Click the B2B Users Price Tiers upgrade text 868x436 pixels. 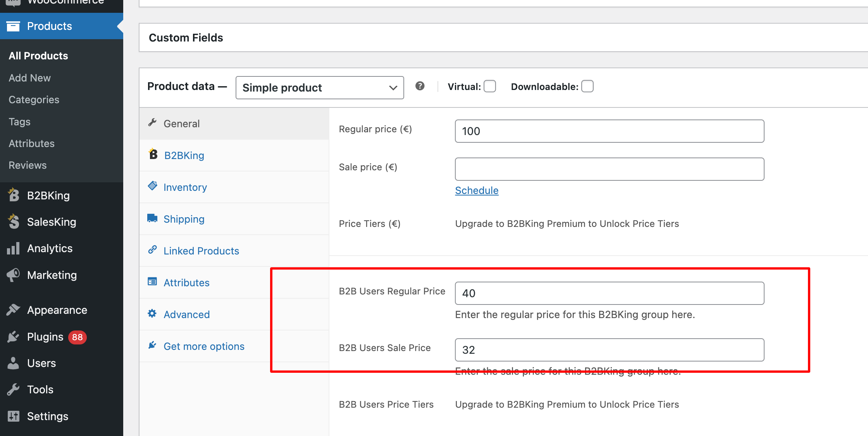point(567,405)
